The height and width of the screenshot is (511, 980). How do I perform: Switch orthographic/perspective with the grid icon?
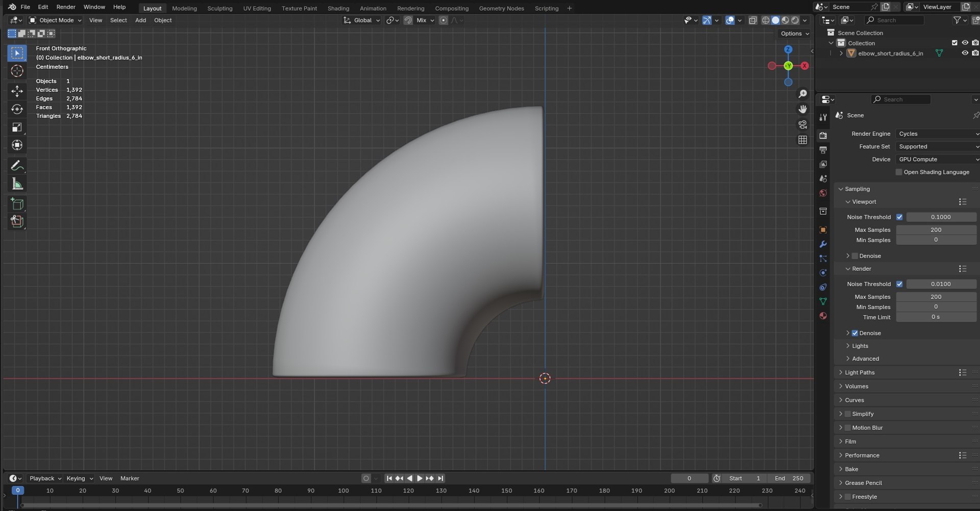tap(802, 140)
